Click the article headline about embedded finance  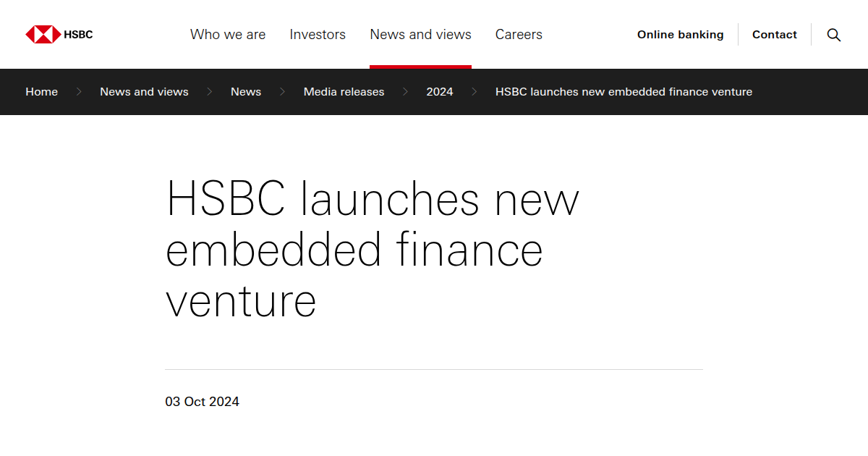click(x=372, y=250)
